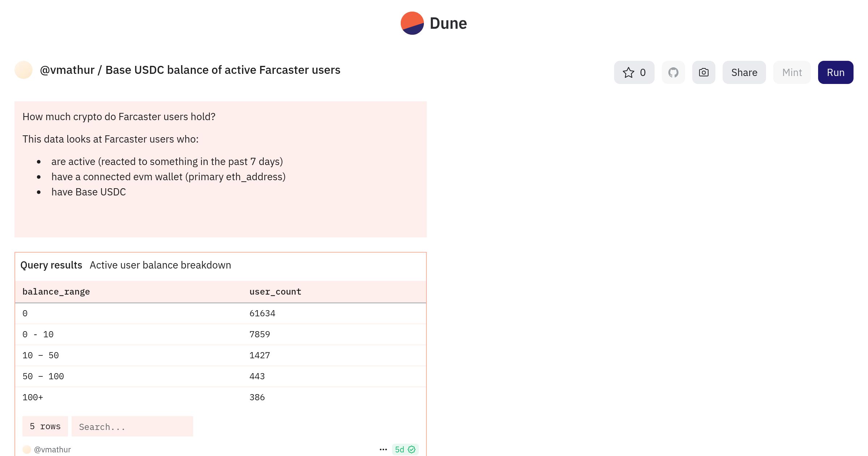The height and width of the screenshot is (456, 868).
Task: Click the Dune wordmark text
Action: 448,23
